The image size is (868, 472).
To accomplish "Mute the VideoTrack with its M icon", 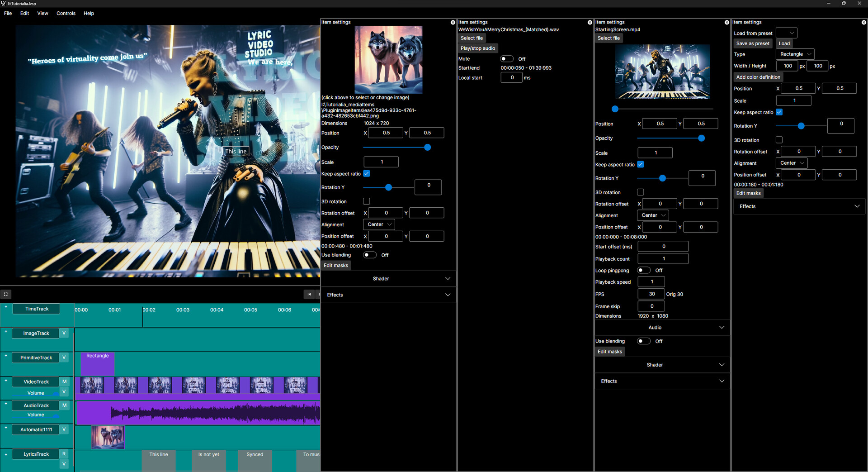I will pyautogui.click(x=64, y=381).
